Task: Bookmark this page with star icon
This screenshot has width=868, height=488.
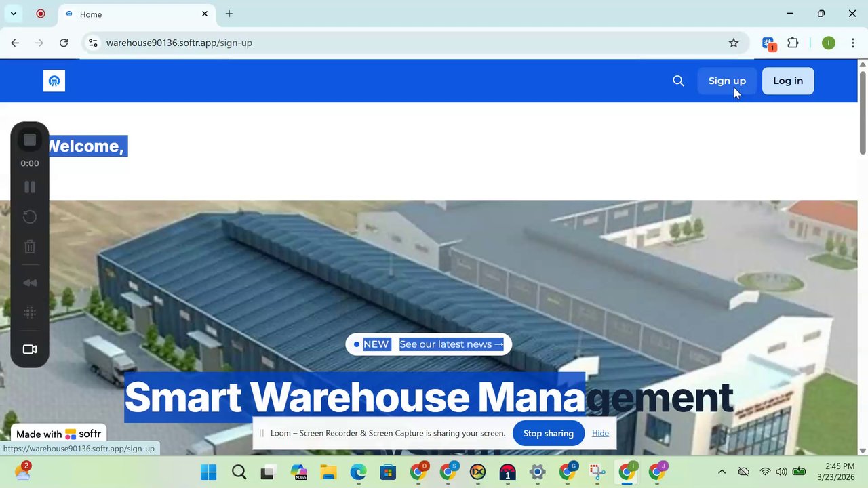Action: [734, 43]
